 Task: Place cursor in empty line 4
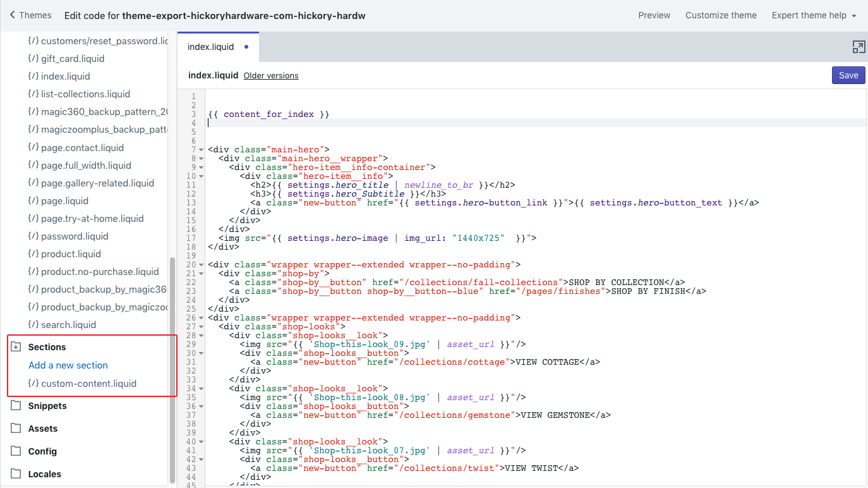(537, 123)
